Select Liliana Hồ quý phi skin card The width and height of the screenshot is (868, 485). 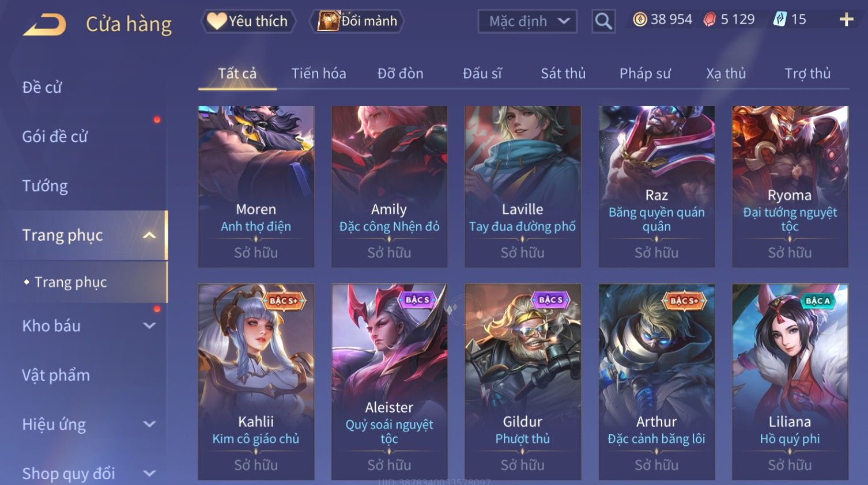point(790,382)
